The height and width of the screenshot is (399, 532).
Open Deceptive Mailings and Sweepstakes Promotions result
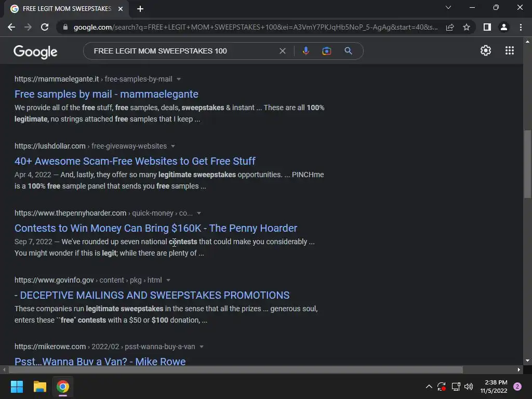[x=152, y=295]
